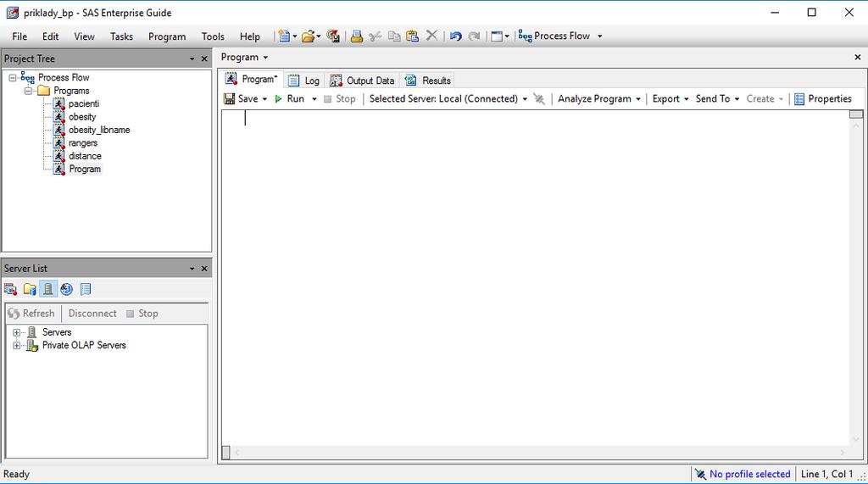Select the highlighted server tower icon
Image resolution: width=868 pixels, height=484 pixels.
(x=48, y=289)
